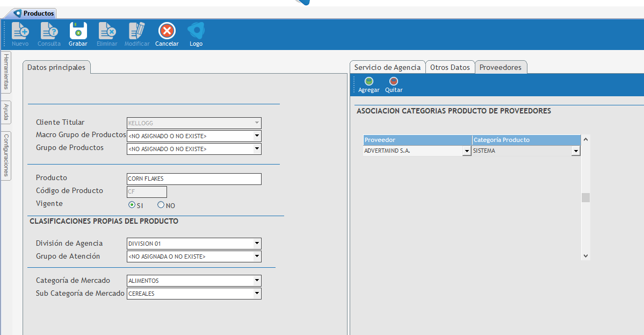644x335 pixels.
Task: Expand the Macro Grupo de Productos dropdown
Action: [x=257, y=136]
